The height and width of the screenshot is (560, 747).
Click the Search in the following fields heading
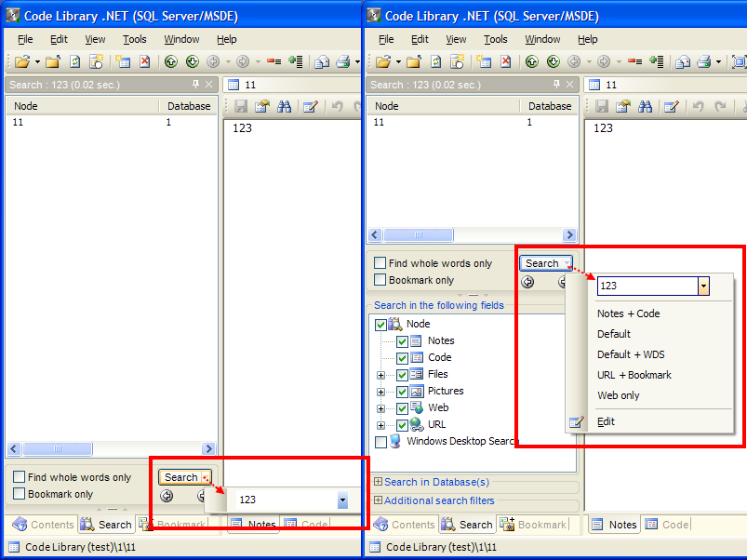pos(439,305)
